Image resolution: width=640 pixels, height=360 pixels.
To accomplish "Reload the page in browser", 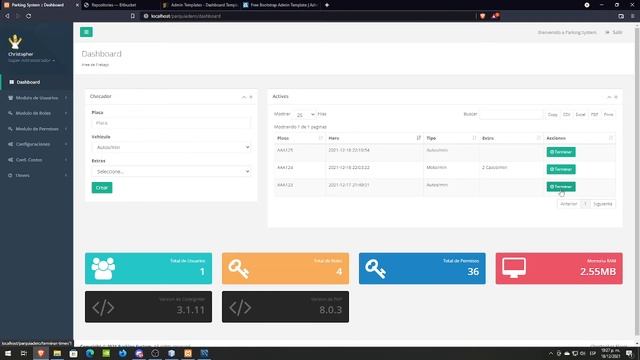I will coord(29,16).
